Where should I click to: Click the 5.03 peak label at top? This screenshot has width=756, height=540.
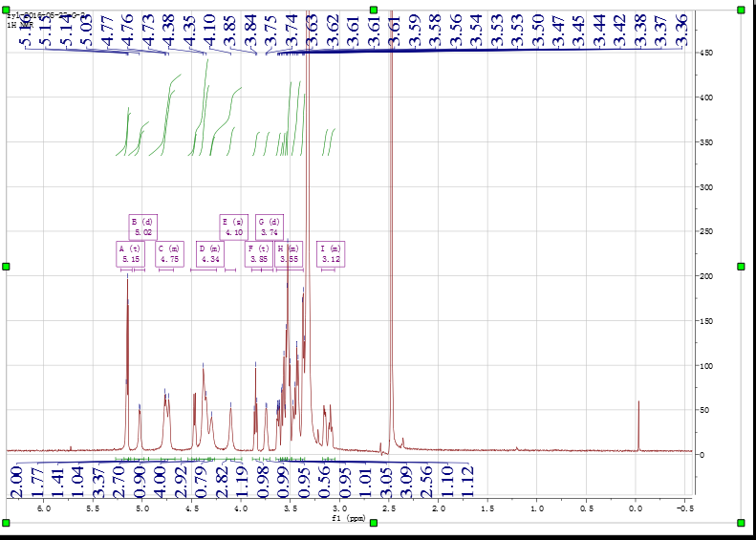pyautogui.click(x=86, y=30)
